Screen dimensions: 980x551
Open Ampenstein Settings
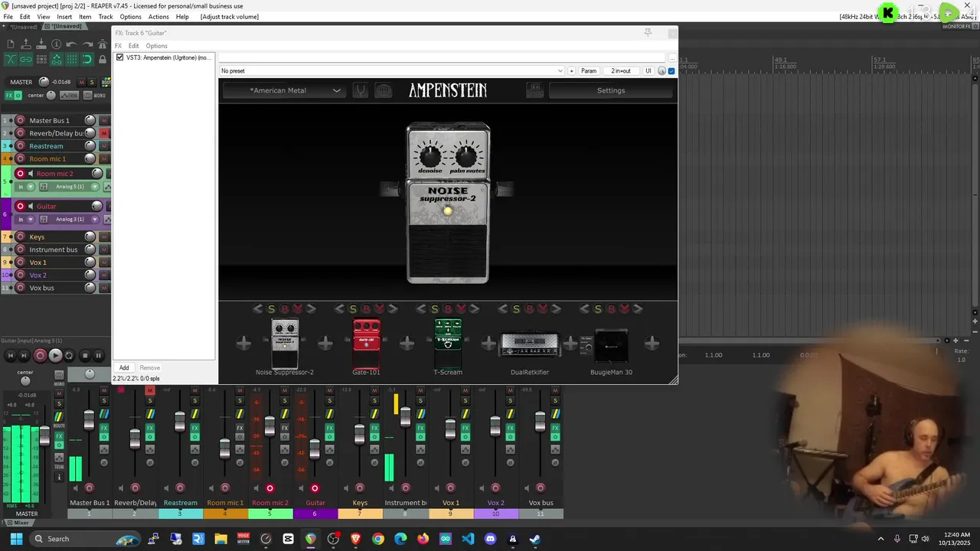611,90
